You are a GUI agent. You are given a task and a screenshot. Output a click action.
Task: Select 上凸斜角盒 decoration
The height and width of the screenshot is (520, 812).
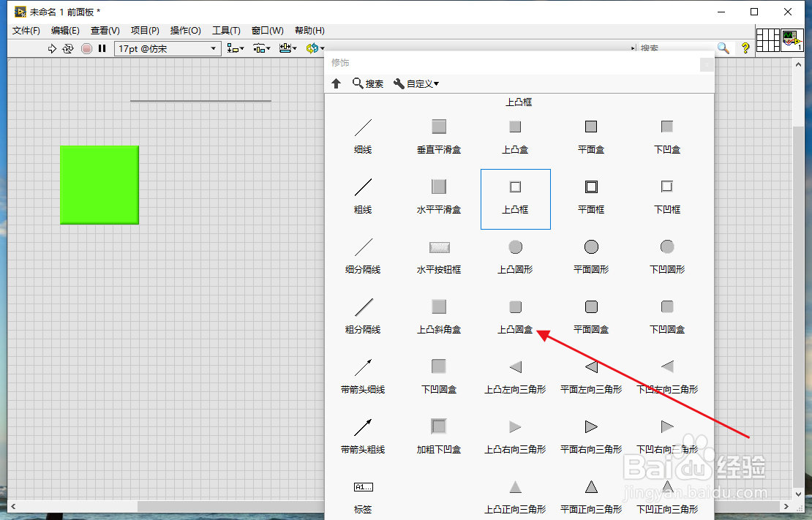pyautogui.click(x=439, y=317)
